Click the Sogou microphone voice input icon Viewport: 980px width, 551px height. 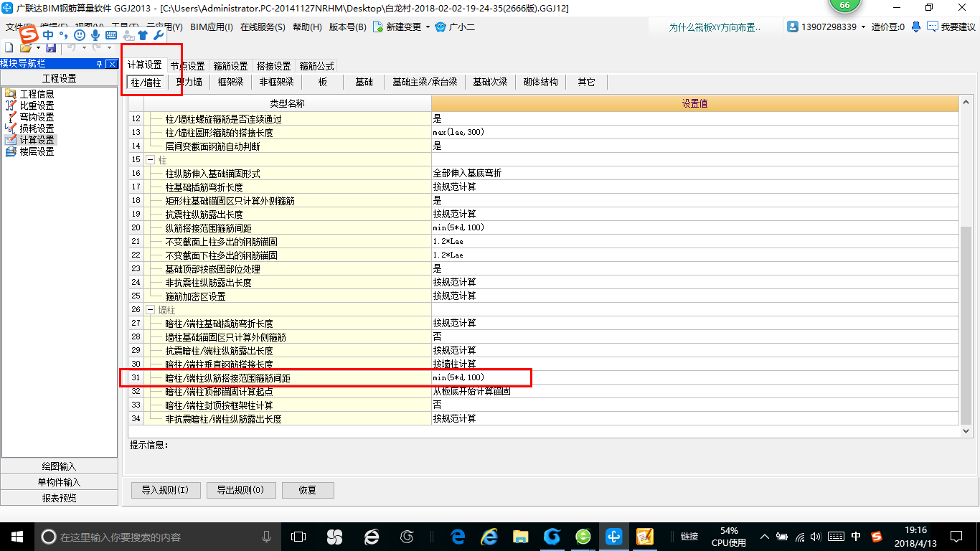[95, 34]
